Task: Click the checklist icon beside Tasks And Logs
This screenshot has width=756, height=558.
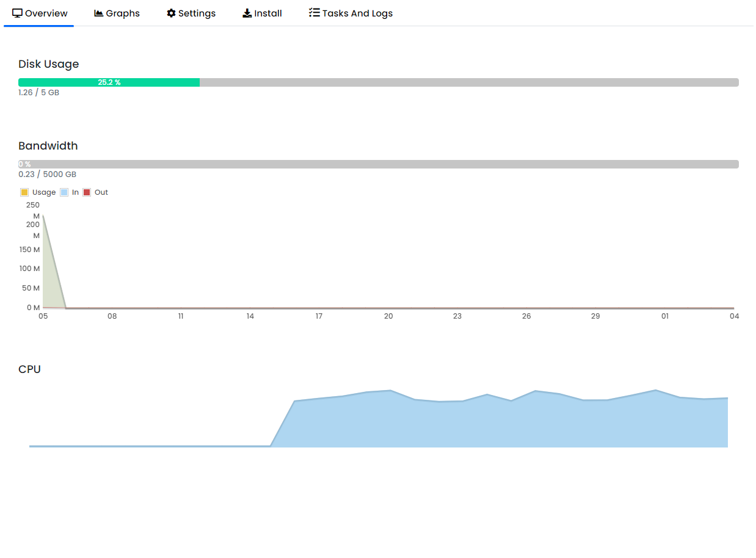Action: pos(314,13)
